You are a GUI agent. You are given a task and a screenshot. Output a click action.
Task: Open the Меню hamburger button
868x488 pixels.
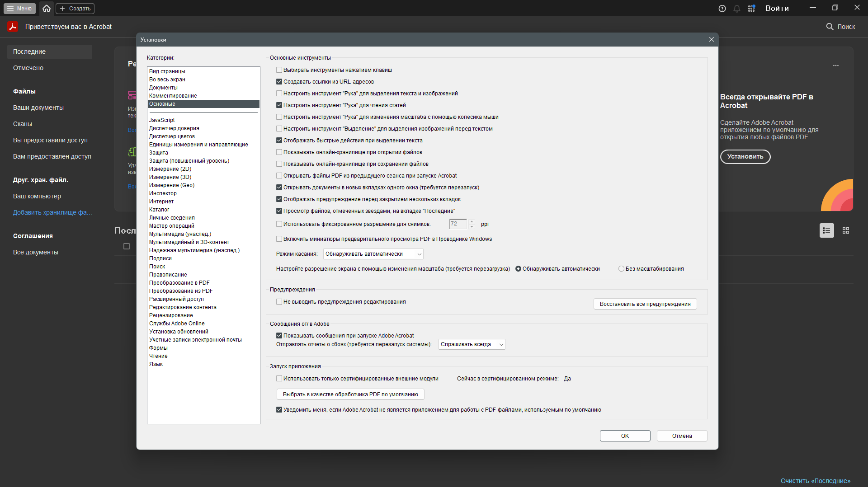(19, 8)
